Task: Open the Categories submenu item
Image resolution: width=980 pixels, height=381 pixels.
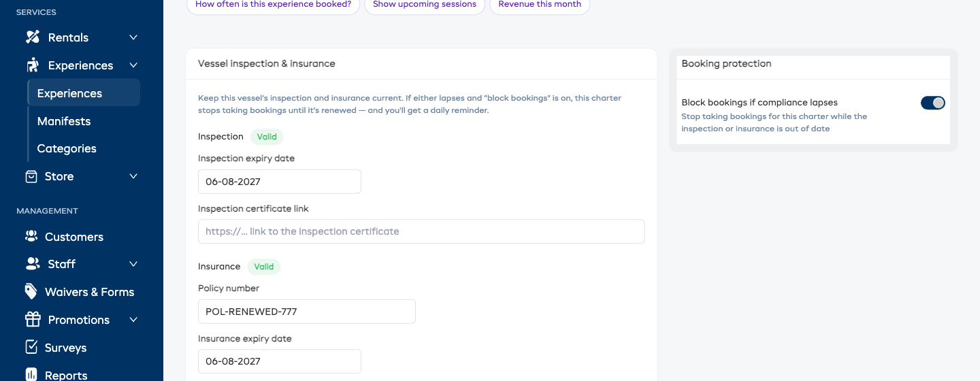Action: click(67, 148)
